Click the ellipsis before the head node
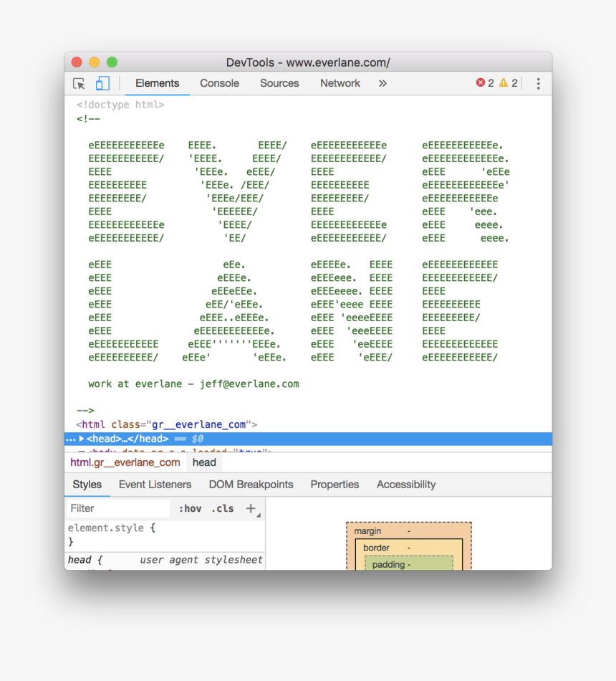Image resolution: width=616 pixels, height=681 pixels. click(x=70, y=438)
